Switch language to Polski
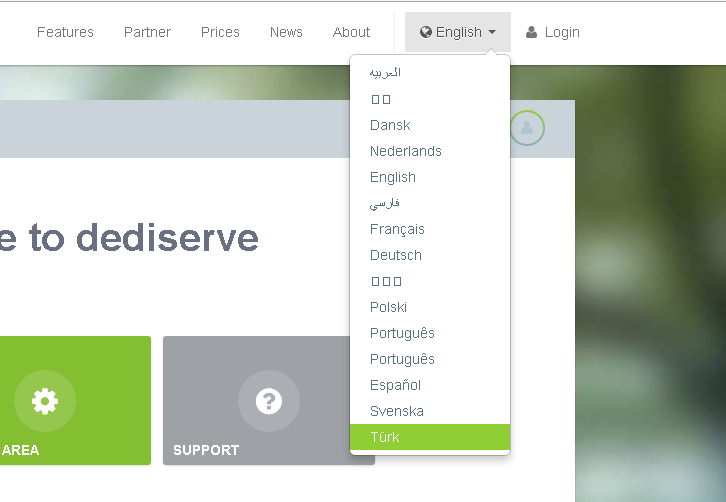 430,307
